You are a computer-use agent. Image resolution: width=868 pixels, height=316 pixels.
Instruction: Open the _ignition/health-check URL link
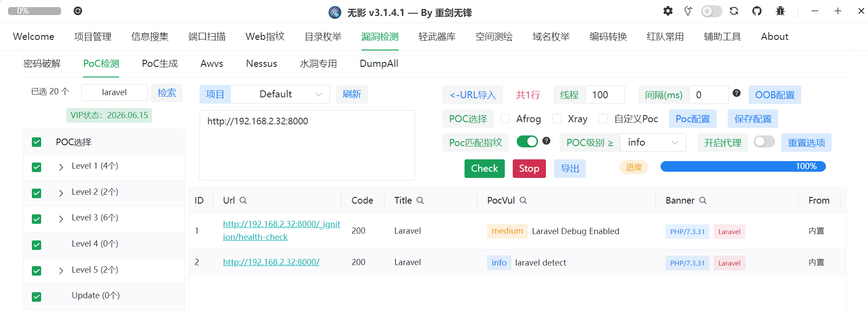(x=281, y=230)
